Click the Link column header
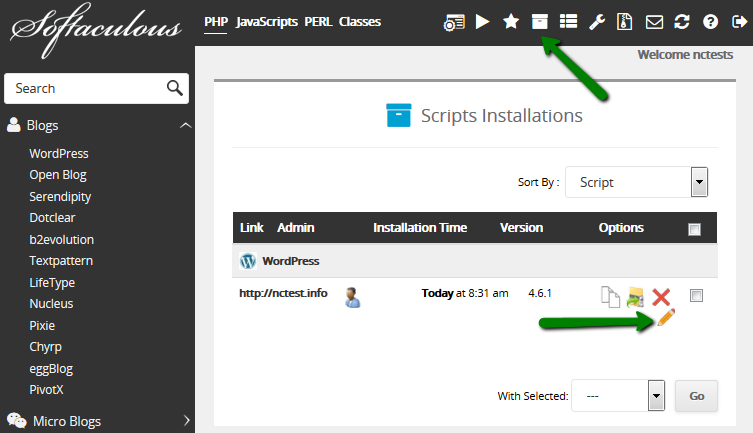 pos(252,228)
